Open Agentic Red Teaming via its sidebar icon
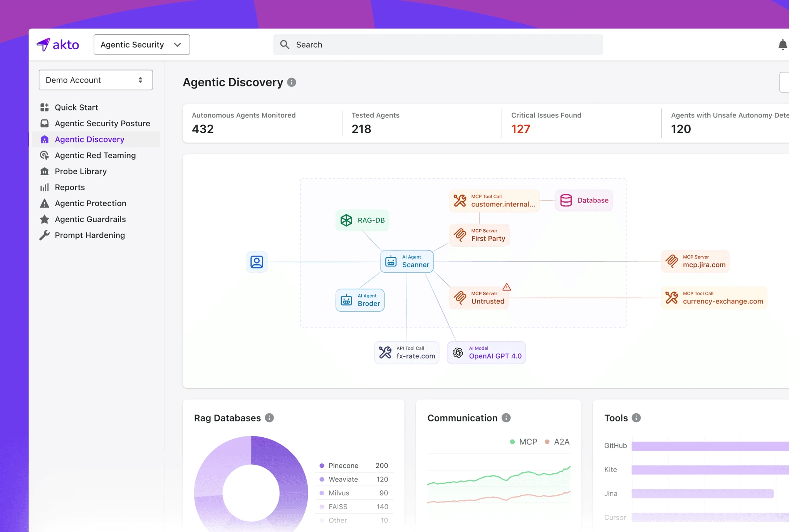The image size is (789, 532). pos(45,155)
